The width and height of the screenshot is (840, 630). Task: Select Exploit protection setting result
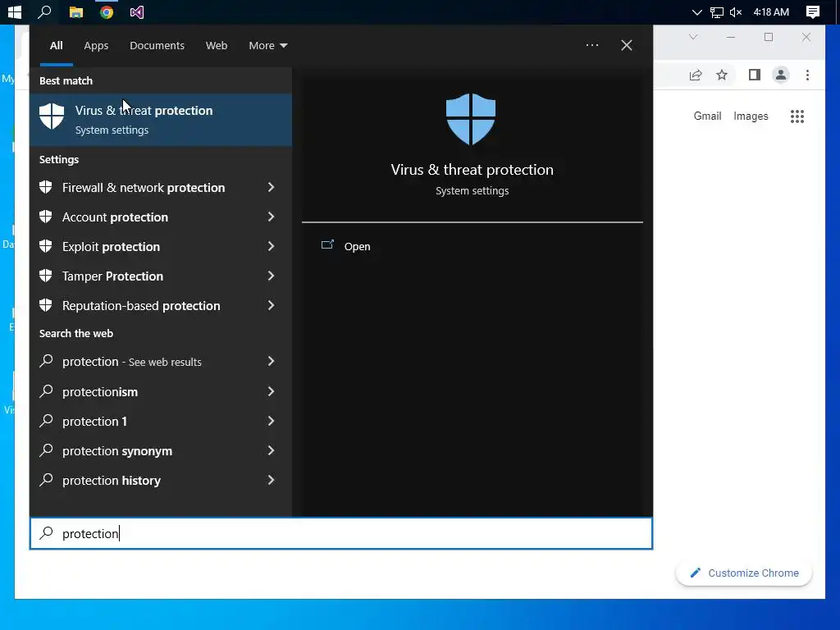pyautogui.click(x=111, y=246)
